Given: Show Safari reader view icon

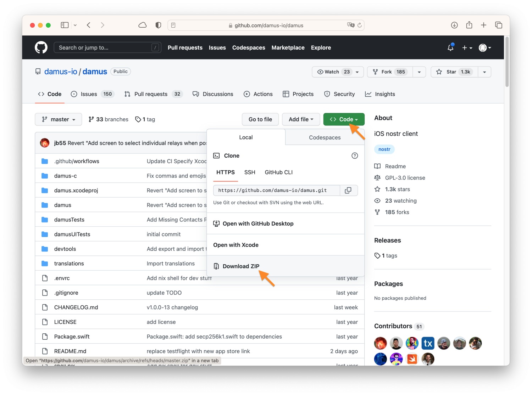Looking at the screenshot, I should 173,25.
